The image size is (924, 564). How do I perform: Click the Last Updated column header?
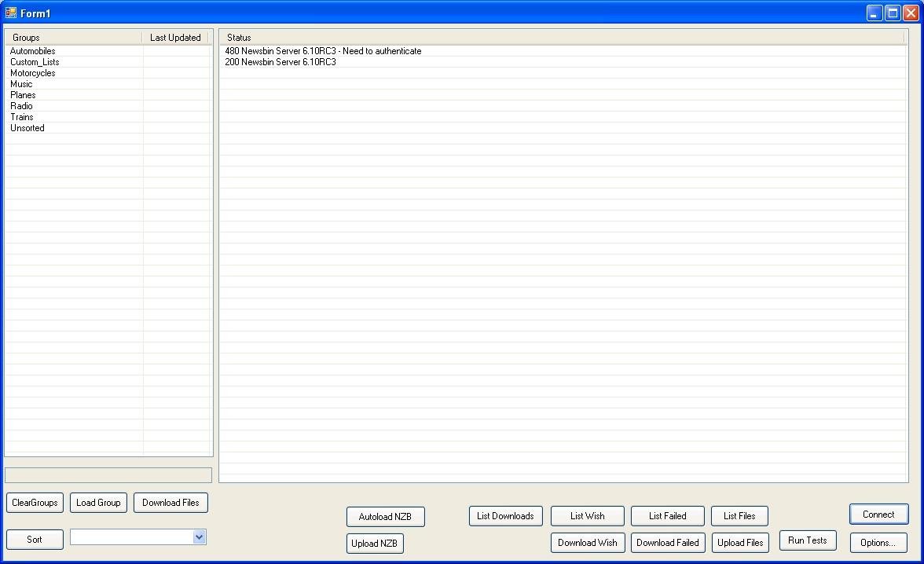click(x=176, y=38)
